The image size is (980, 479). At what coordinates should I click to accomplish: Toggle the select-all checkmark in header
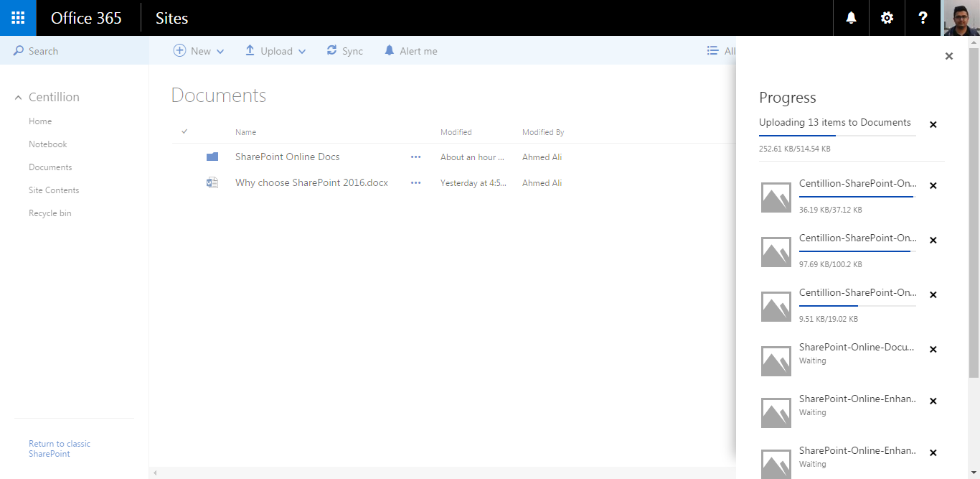coord(184,131)
